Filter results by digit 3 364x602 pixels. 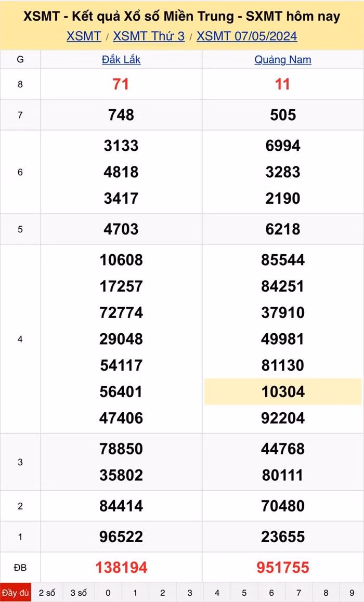click(x=190, y=593)
